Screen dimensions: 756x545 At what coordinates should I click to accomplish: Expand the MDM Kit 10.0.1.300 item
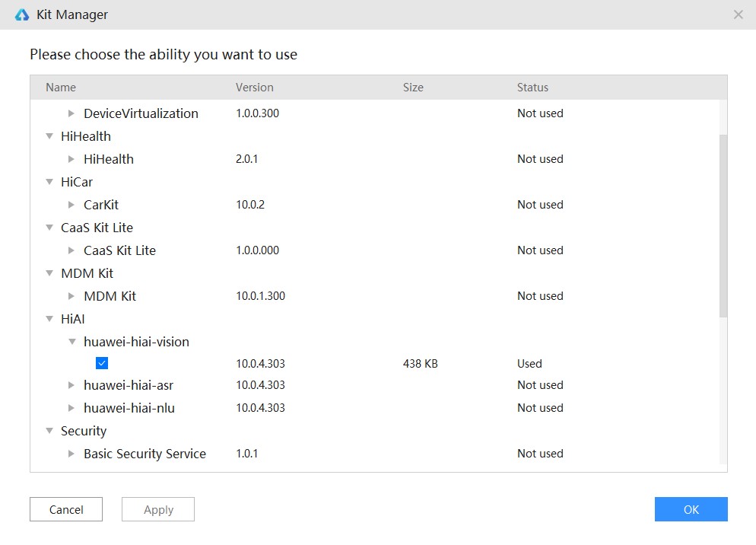(71, 296)
